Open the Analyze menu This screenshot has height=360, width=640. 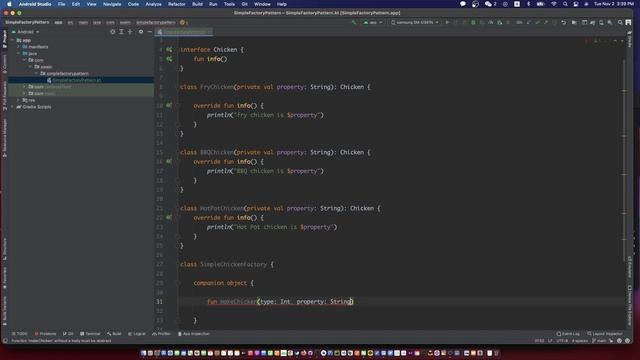(x=153, y=4)
